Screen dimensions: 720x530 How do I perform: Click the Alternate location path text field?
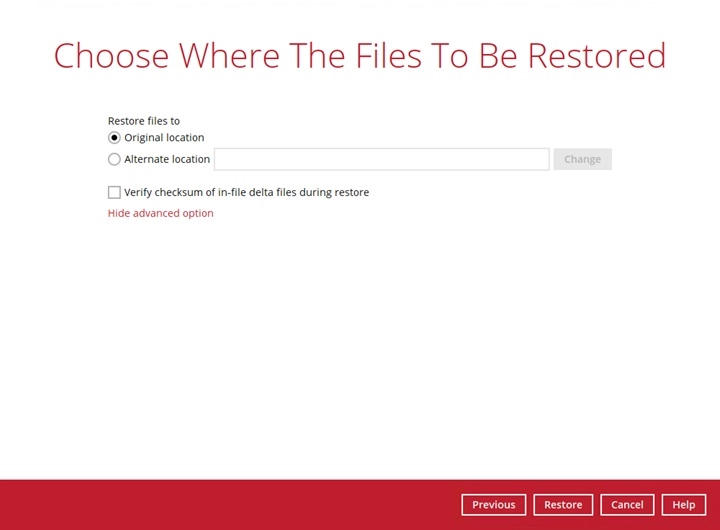pyautogui.click(x=381, y=159)
